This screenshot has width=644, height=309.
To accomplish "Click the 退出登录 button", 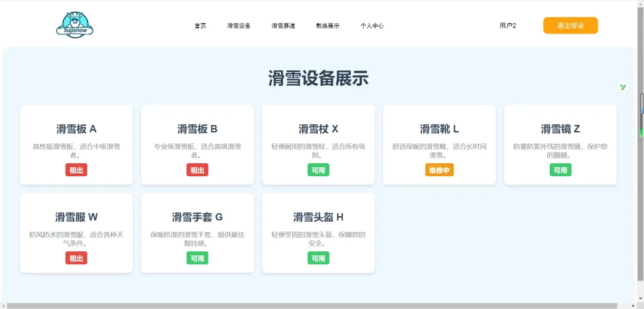I will coord(571,26).
